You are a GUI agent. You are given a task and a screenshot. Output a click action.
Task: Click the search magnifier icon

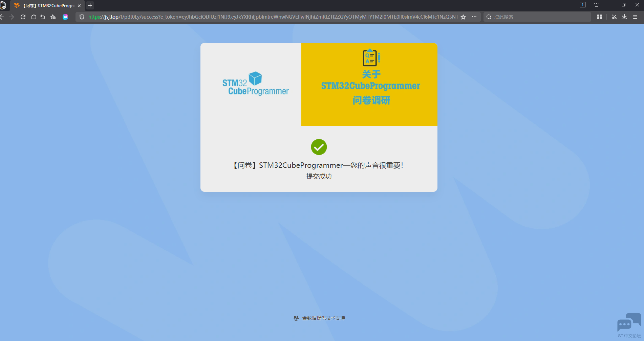coord(489,17)
